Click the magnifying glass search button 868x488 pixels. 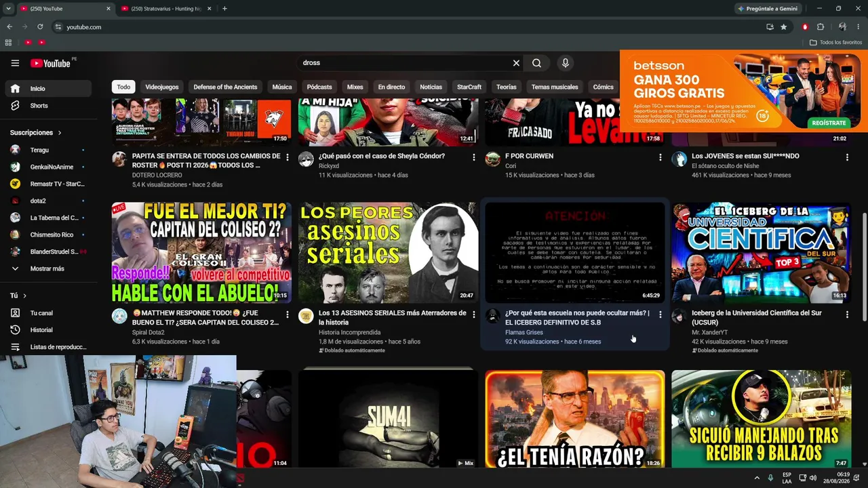536,63
